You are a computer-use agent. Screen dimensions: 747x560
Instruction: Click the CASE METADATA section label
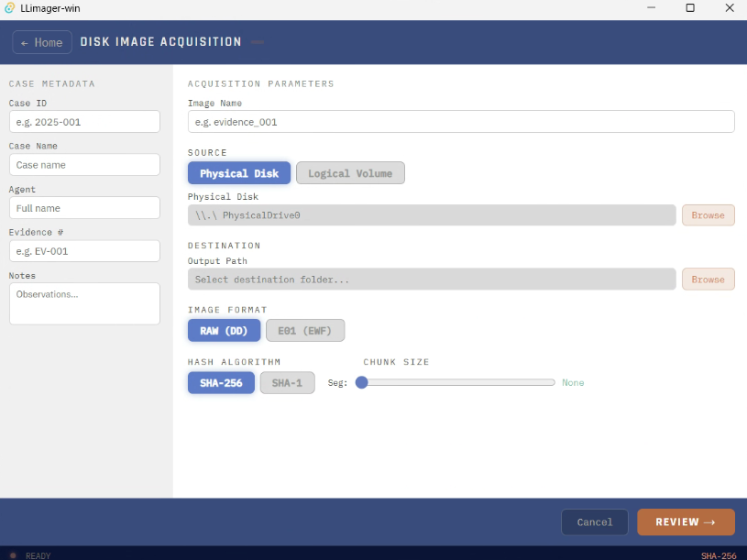point(52,83)
